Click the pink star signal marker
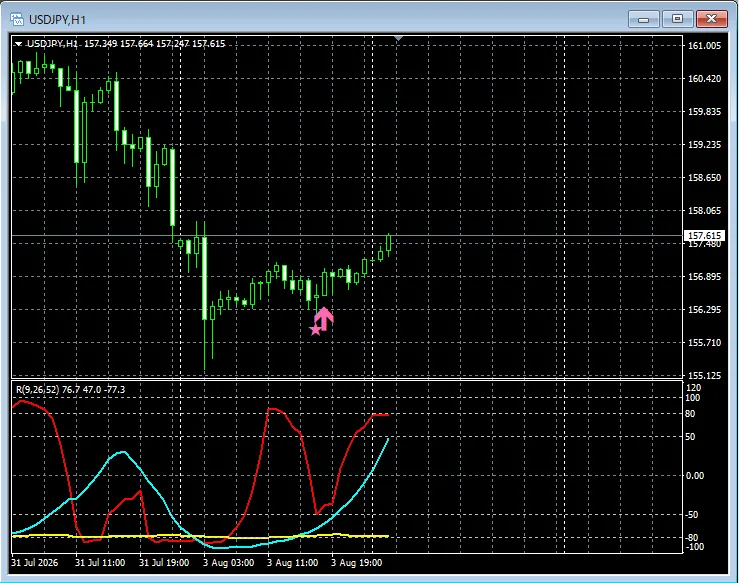The width and height of the screenshot is (740, 583). 315,330
